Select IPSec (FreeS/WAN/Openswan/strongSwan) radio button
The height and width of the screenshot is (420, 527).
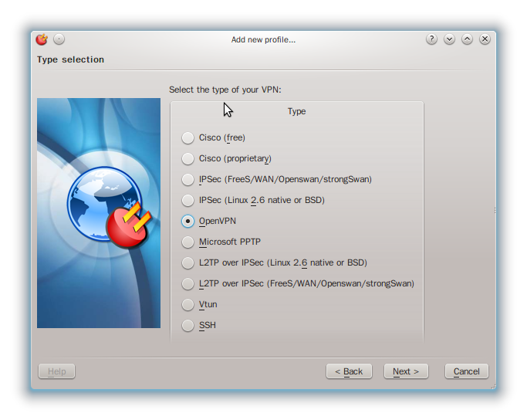(188, 180)
